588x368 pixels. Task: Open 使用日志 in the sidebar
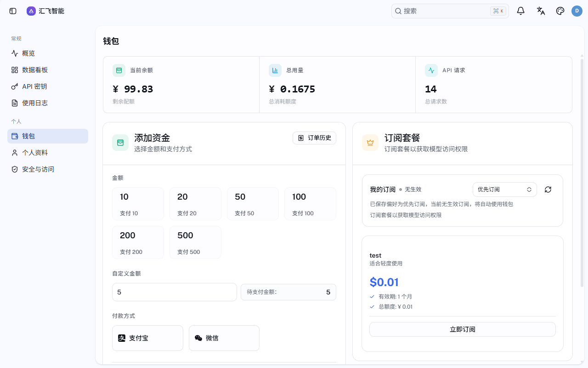(x=48, y=103)
